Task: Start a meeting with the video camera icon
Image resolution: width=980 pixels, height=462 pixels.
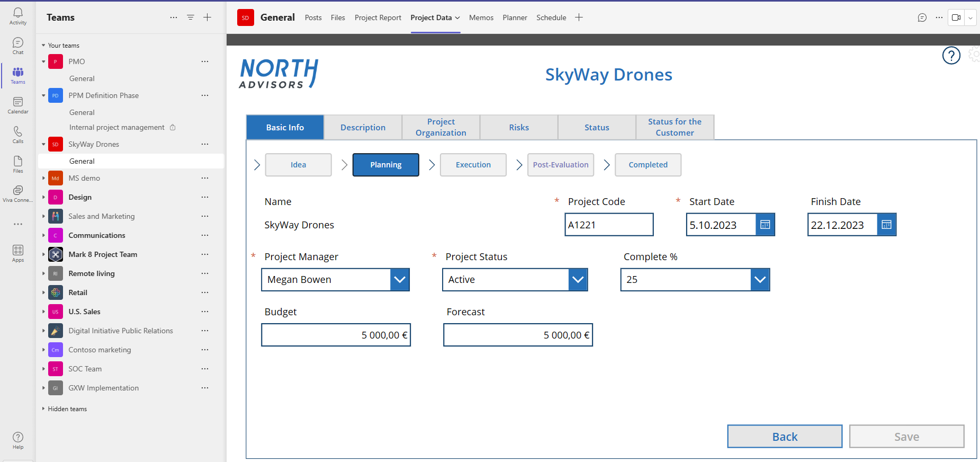Action: (x=956, y=17)
